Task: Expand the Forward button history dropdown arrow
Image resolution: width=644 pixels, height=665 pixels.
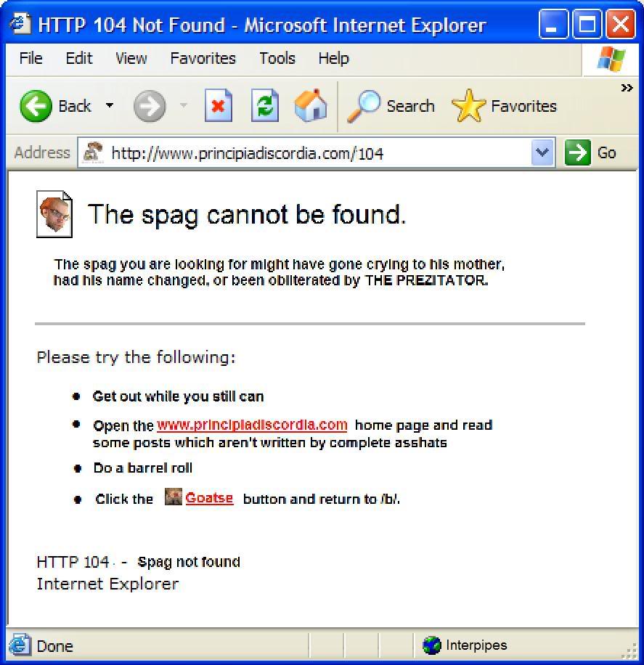Action: click(x=183, y=105)
